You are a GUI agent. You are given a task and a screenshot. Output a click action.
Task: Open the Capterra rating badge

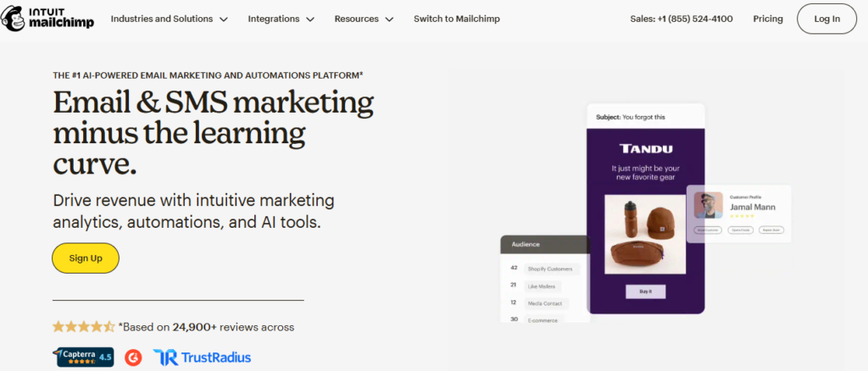tap(86, 357)
